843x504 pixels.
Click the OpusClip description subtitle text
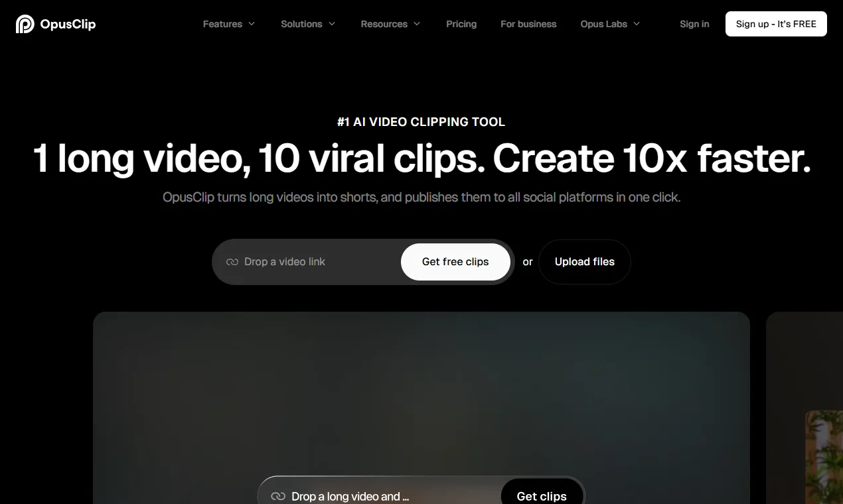click(x=421, y=197)
